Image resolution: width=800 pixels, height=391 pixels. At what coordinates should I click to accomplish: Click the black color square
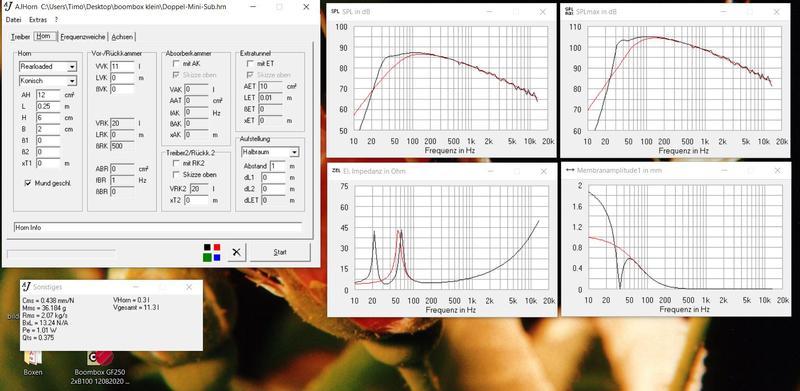click(207, 248)
